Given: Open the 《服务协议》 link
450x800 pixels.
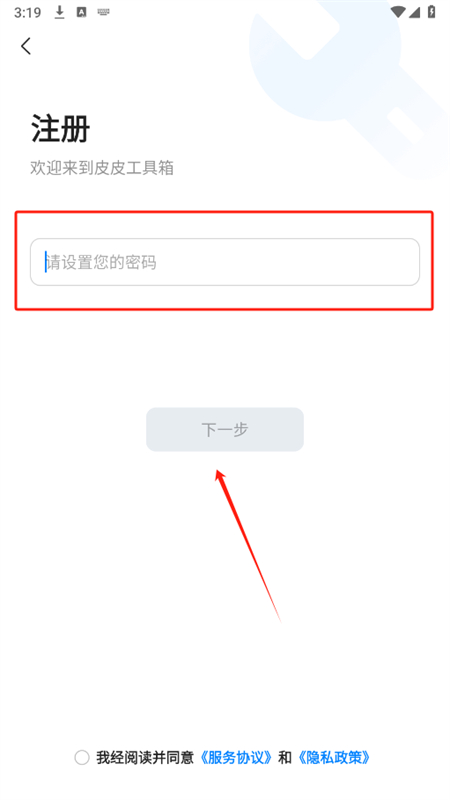Looking at the screenshot, I should (236, 758).
